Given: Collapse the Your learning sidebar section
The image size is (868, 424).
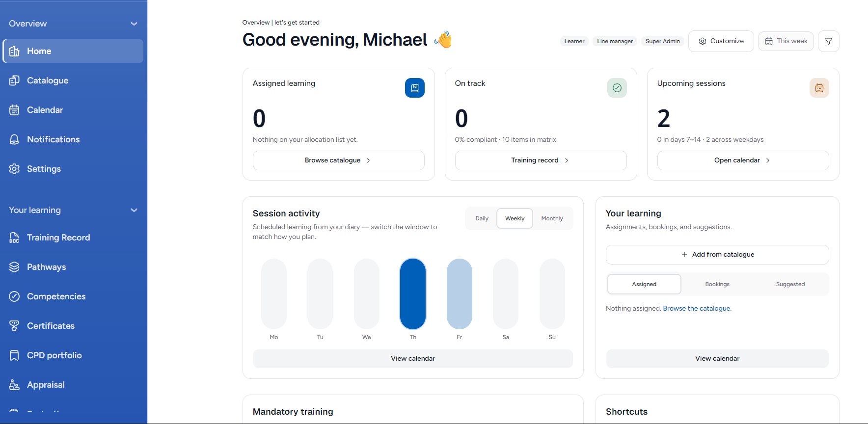Looking at the screenshot, I should [x=134, y=210].
